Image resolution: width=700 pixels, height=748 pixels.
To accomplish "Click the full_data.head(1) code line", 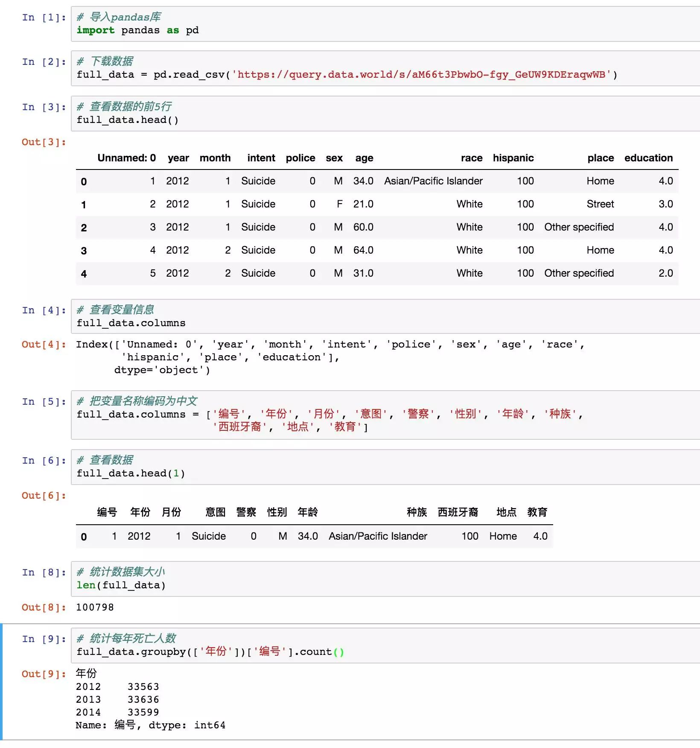I will click(131, 473).
